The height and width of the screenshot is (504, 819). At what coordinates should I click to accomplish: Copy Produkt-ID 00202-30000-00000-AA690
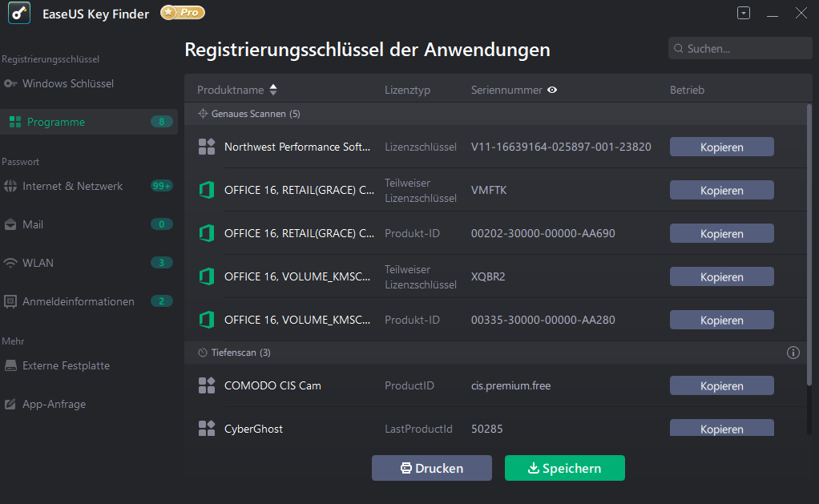[x=721, y=233]
